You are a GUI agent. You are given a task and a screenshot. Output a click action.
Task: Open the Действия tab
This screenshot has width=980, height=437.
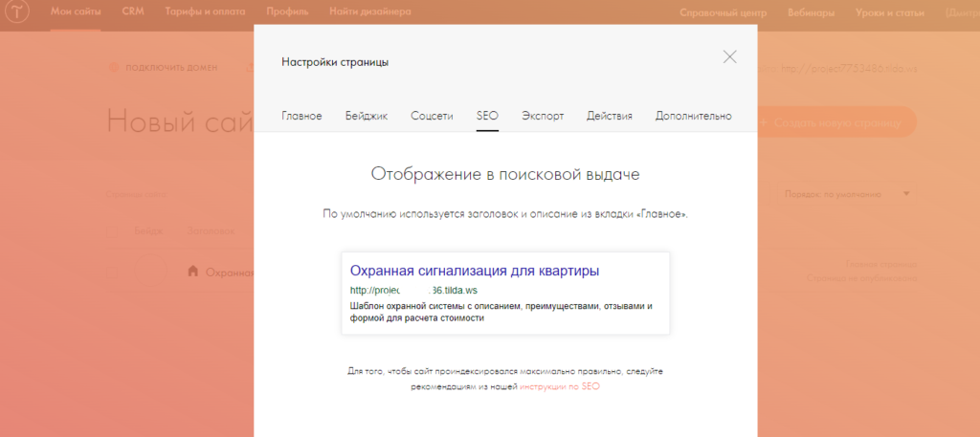pyautogui.click(x=610, y=116)
